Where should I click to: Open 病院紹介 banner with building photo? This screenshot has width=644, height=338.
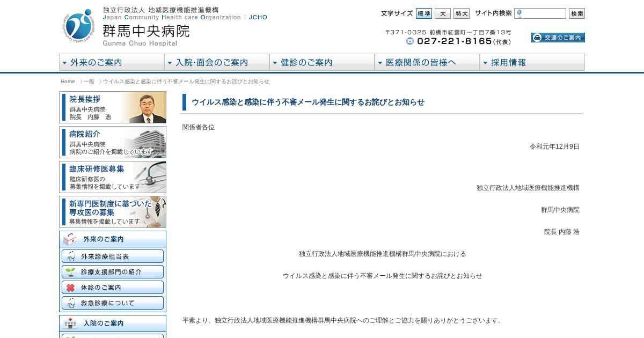tap(113, 142)
